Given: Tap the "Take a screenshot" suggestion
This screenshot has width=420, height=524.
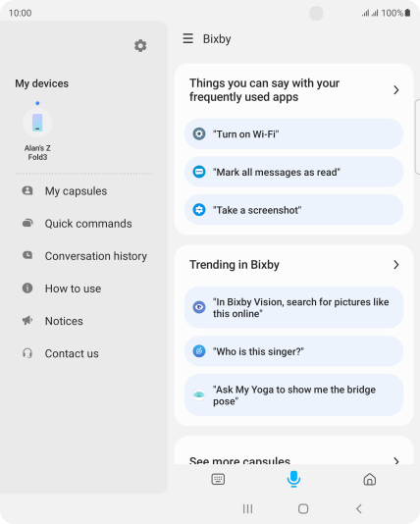Looking at the screenshot, I should tap(293, 210).
